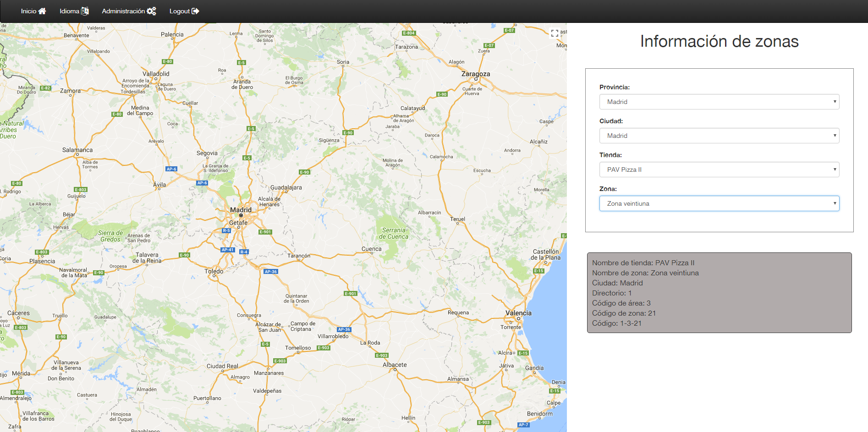The image size is (868, 432).
Task: Click the gears icon next to Administración
Action: [x=151, y=11]
